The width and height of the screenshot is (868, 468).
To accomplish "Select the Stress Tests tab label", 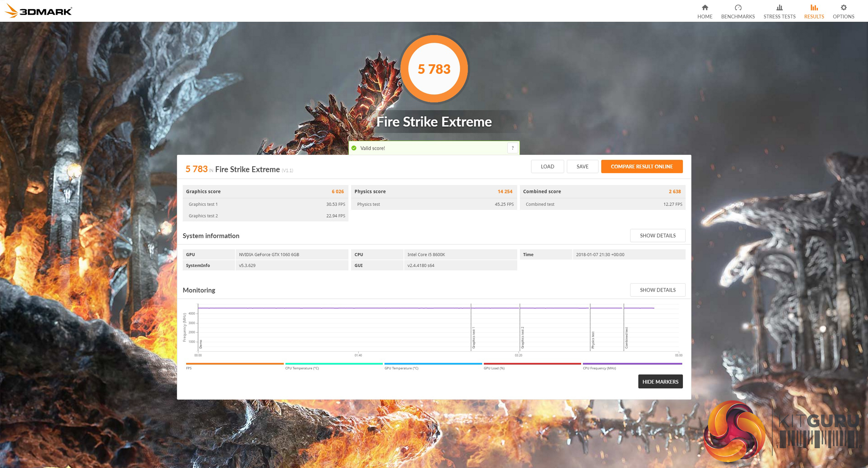I will 779,17.
